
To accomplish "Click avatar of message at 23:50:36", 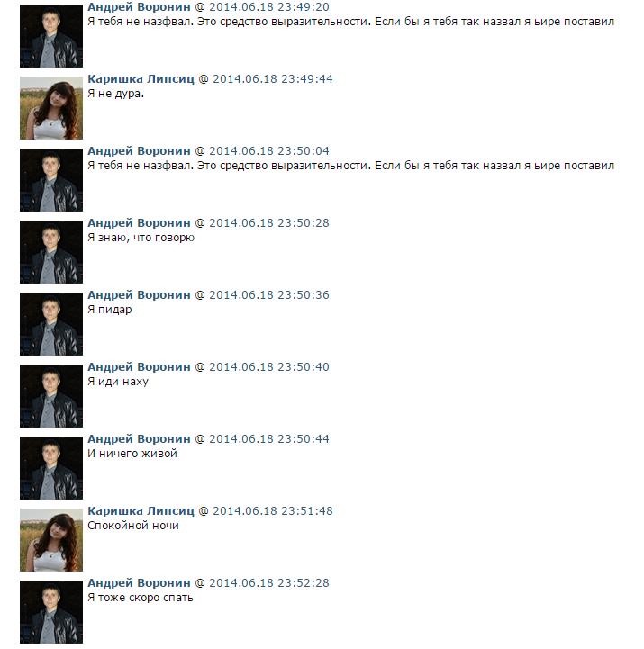I will [51, 324].
